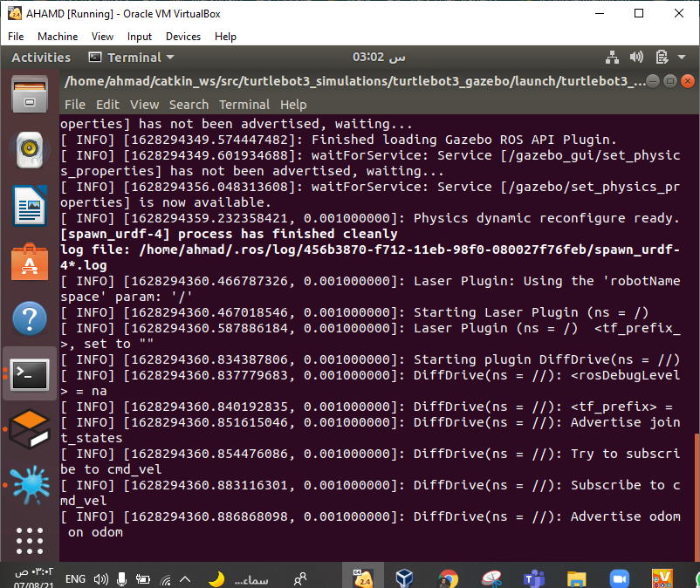
Task: Toggle night mode moon icon in system tray
Action: pyautogui.click(x=216, y=577)
